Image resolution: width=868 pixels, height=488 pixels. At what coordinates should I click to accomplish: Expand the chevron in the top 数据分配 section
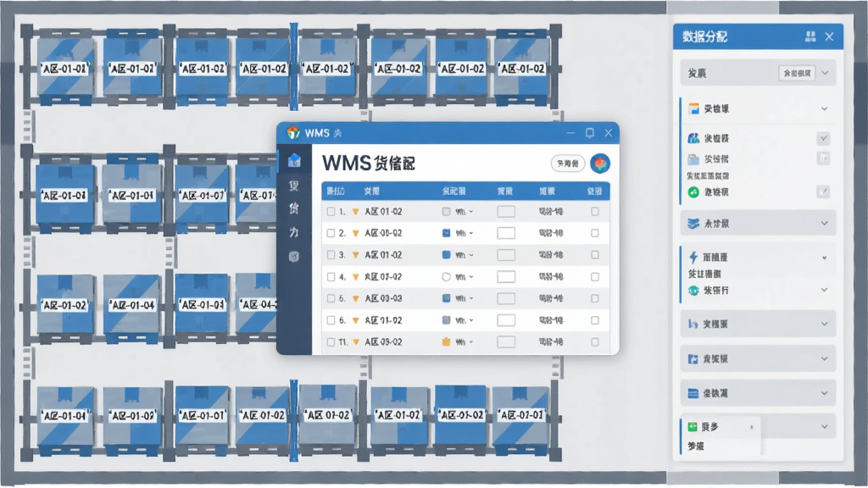(x=825, y=73)
